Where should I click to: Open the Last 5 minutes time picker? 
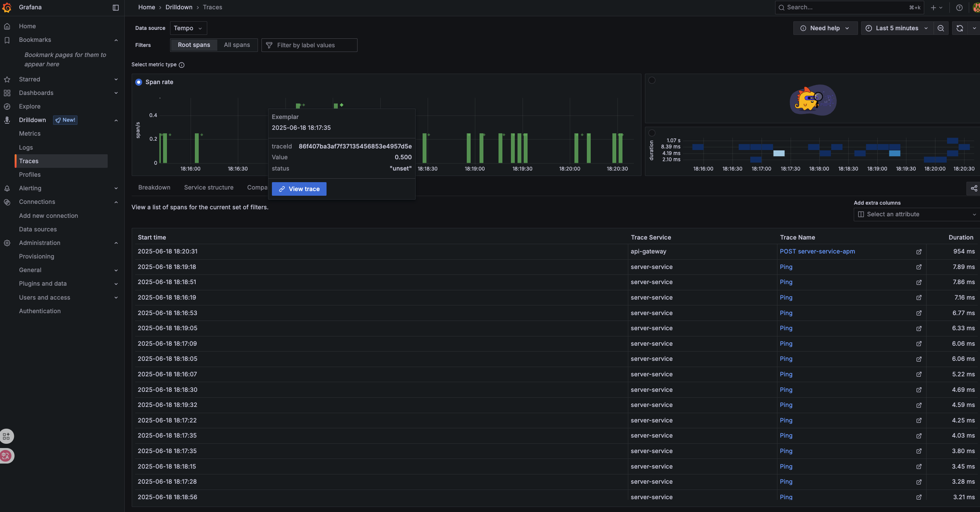[897, 28]
